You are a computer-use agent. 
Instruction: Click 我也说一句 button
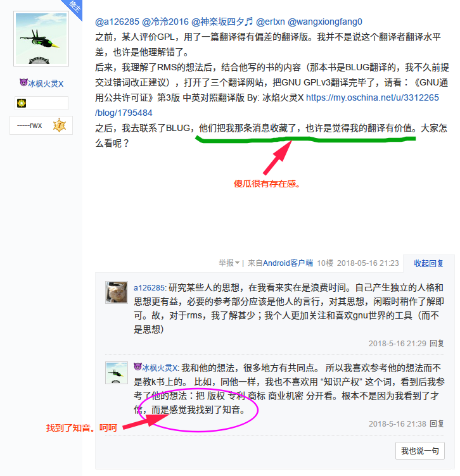pyautogui.click(x=420, y=451)
